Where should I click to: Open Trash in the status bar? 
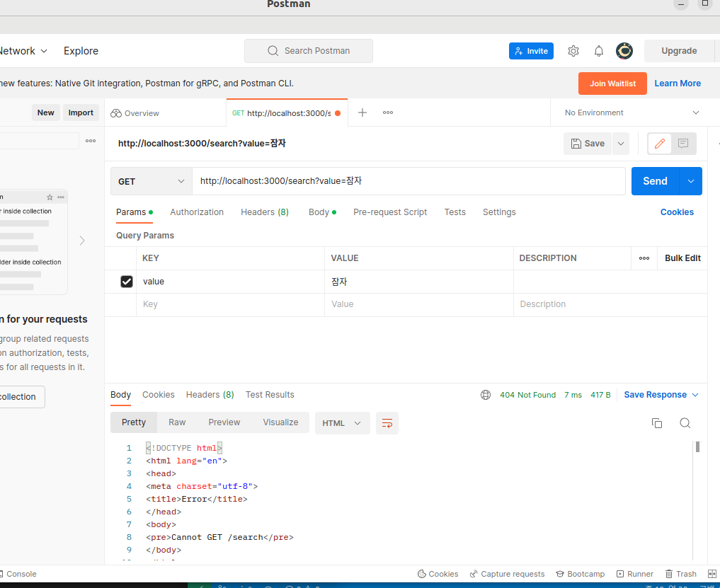tap(681, 574)
